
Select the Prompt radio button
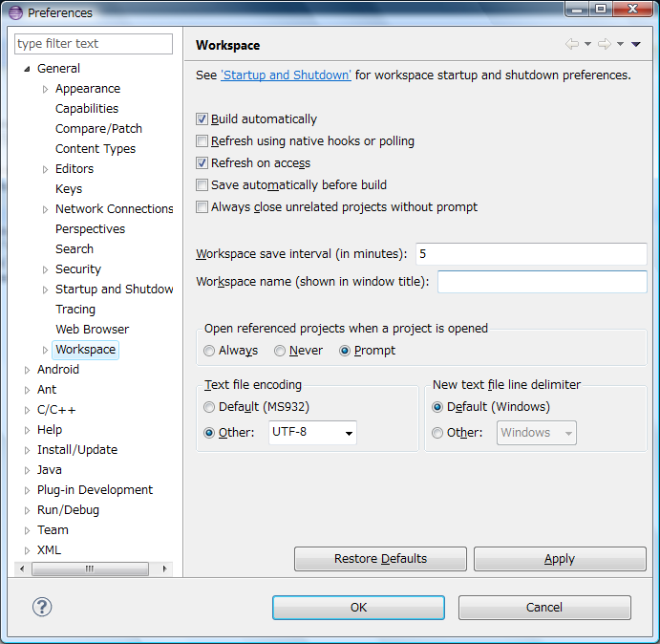344,351
